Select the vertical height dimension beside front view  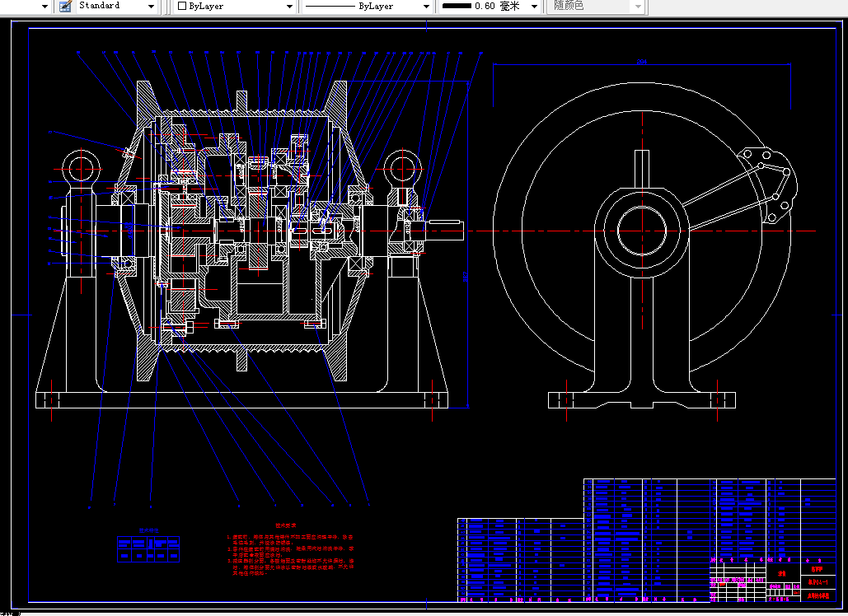(x=465, y=276)
